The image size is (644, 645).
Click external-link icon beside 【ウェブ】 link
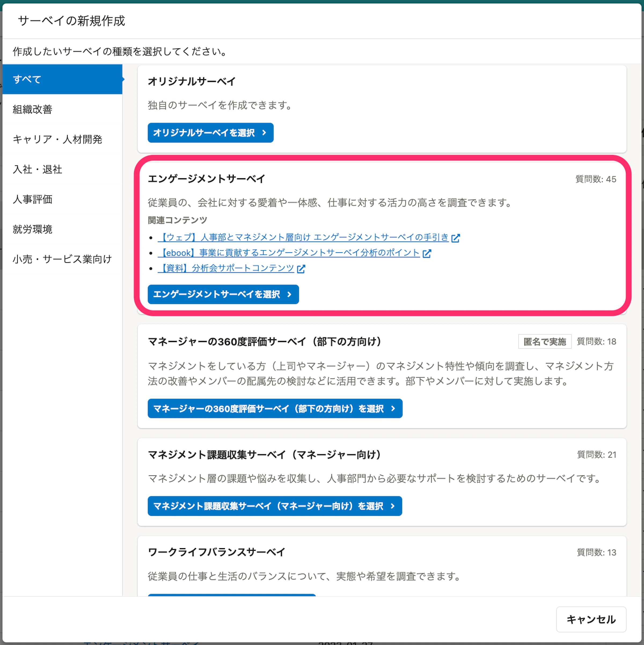pyautogui.click(x=455, y=238)
